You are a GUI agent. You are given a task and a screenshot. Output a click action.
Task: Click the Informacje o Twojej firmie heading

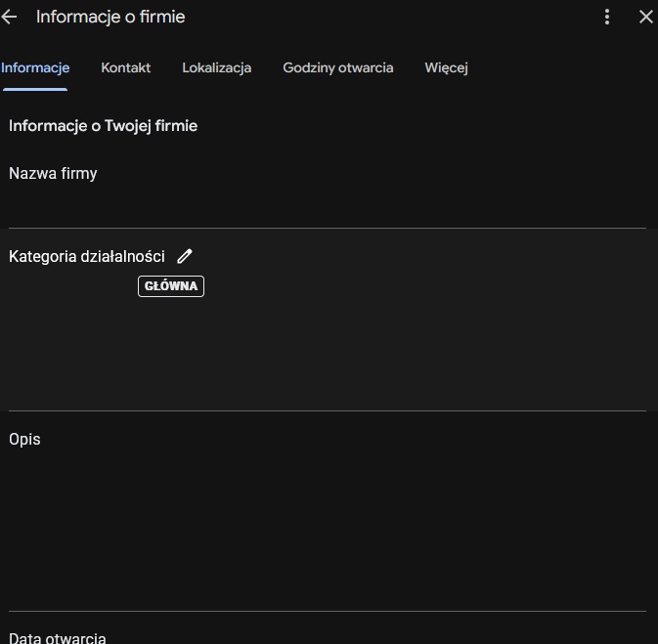pos(103,126)
